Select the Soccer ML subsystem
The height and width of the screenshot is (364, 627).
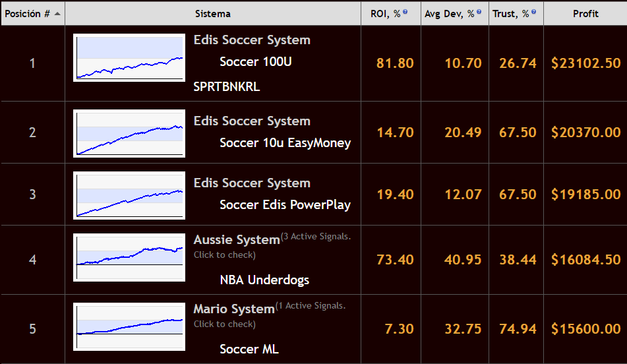(x=249, y=349)
